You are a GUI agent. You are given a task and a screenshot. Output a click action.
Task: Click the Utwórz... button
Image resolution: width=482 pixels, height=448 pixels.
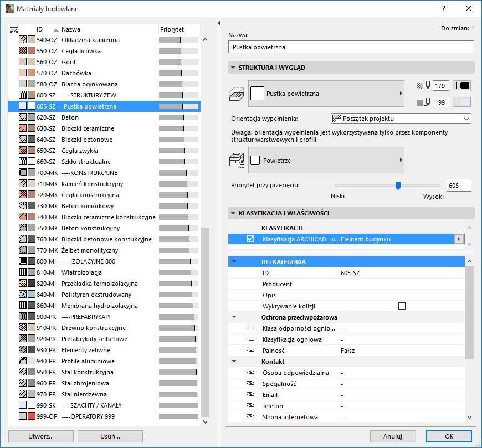pos(41,436)
